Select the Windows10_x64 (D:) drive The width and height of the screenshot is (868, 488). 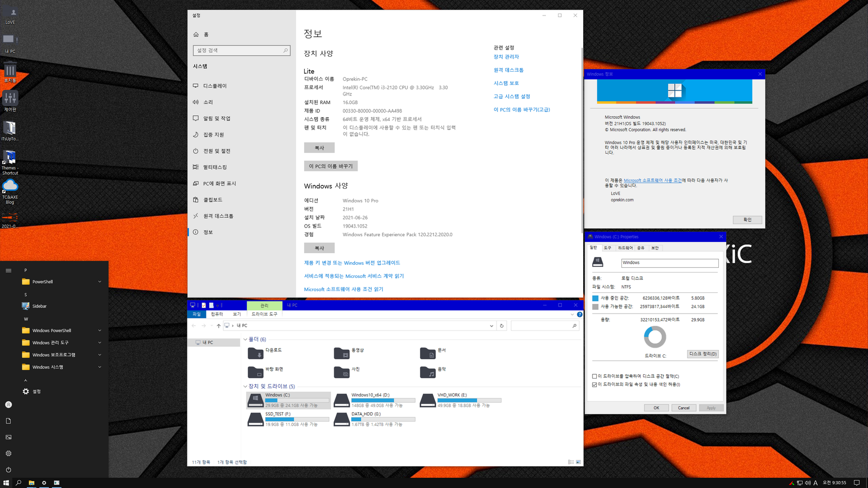375,400
